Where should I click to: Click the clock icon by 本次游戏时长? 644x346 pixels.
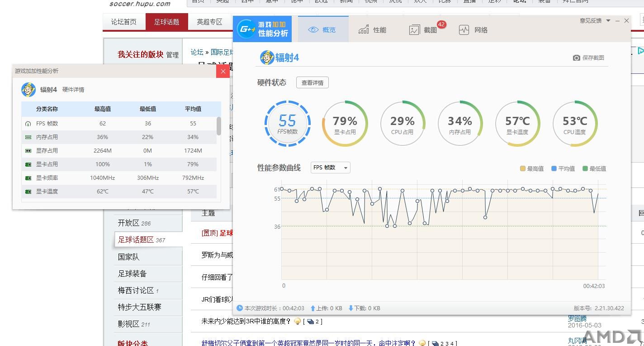click(x=240, y=308)
